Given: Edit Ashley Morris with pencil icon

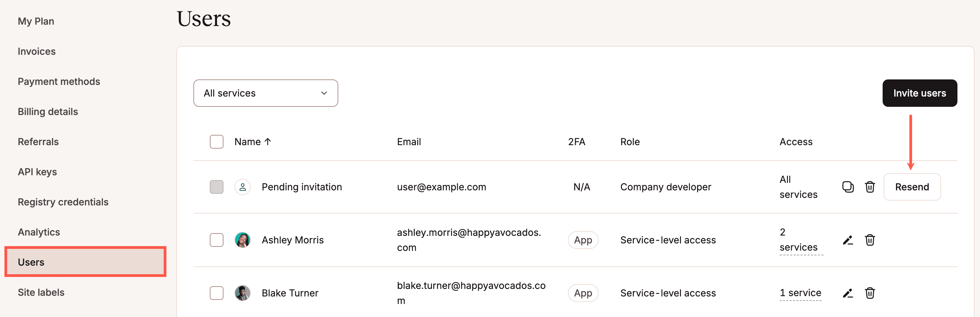Looking at the screenshot, I should point(848,240).
